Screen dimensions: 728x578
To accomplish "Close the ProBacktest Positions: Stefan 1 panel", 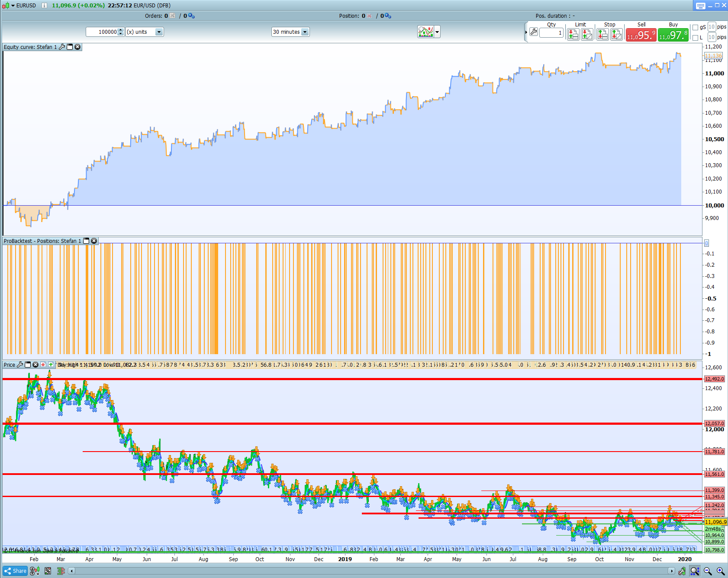I will coord(94,241).
